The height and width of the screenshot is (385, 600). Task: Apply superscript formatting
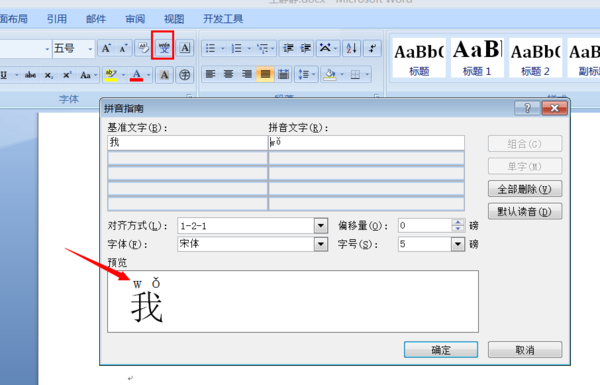tap(67, 75)
